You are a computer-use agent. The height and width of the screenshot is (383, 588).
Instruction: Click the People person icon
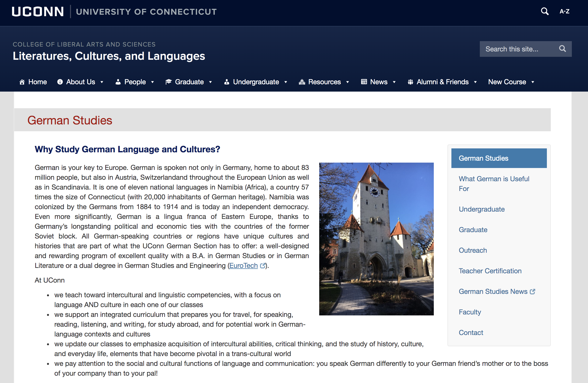tap(118, 82)
